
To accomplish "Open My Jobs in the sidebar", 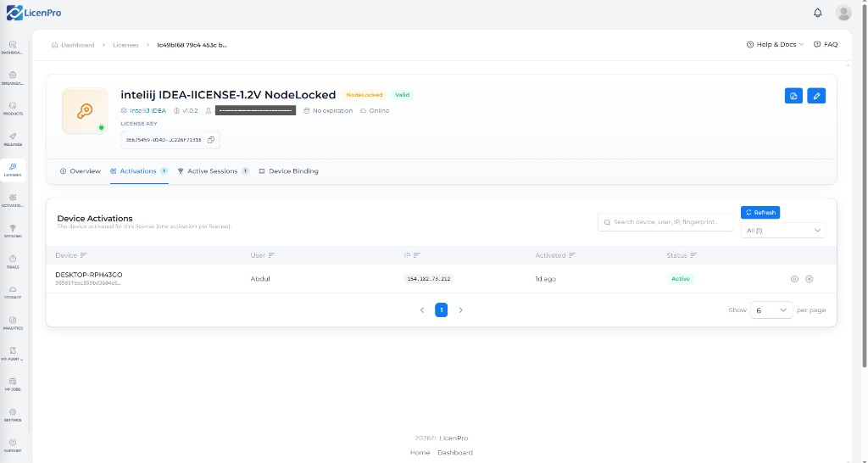I will tap(13, 384).
